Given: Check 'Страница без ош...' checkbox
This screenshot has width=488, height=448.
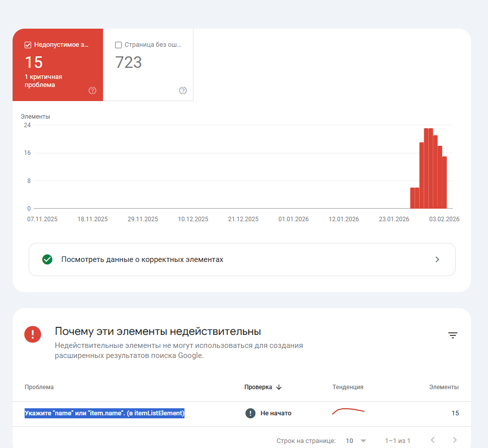Looking at the screenshot, I should click(x=118, y=45).
